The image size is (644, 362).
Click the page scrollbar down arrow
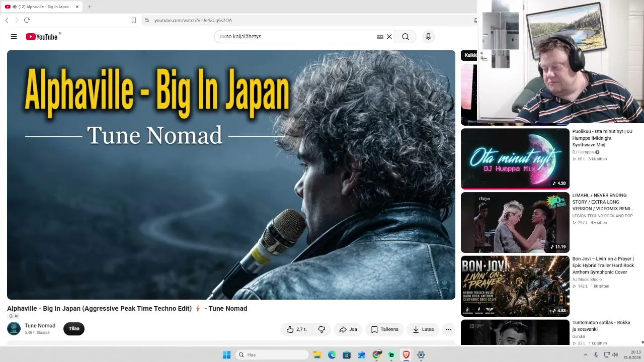click(x=641, y=342)
